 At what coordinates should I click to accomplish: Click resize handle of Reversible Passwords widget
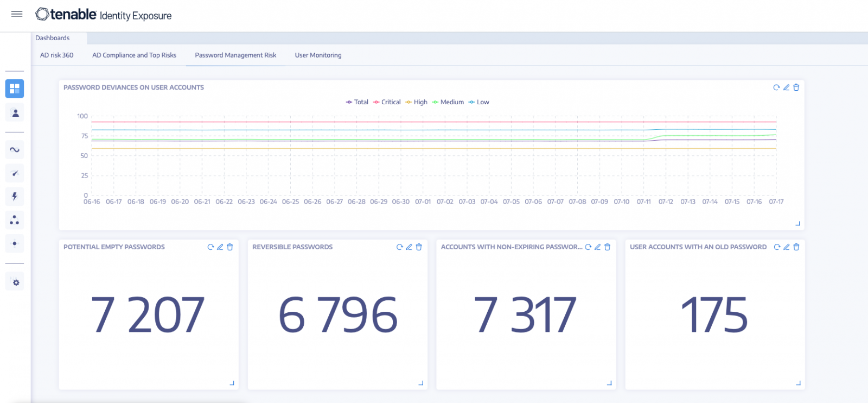coord(420,383)
